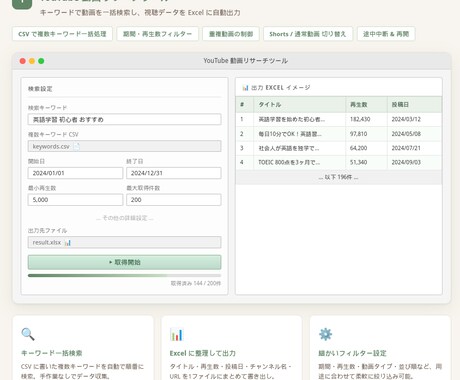Click the 重複動画の制御 tag

(231, 34)
